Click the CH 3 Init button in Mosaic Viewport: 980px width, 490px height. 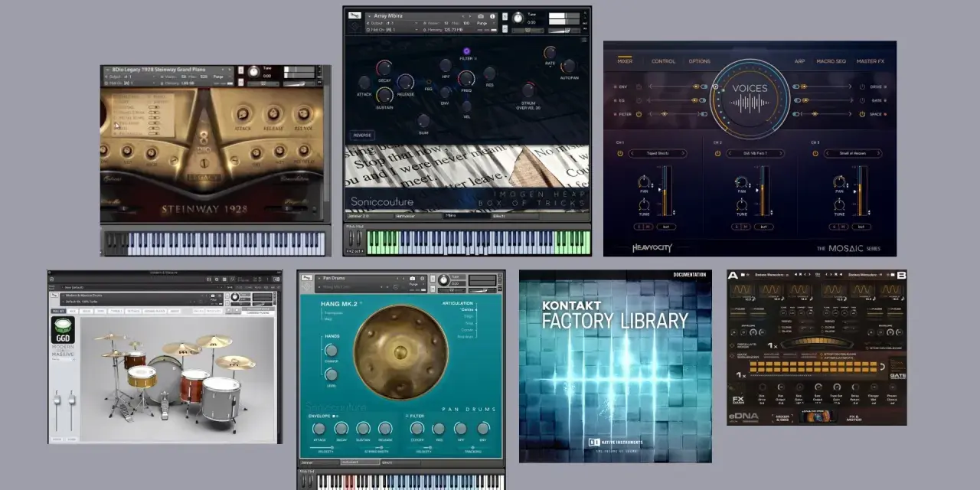click(x=862, y=227)
